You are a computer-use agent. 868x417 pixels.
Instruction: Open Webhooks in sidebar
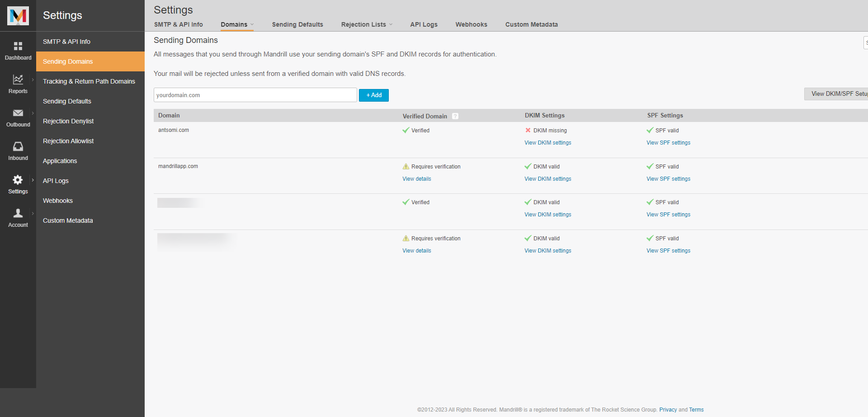click(x=90, y=201)
